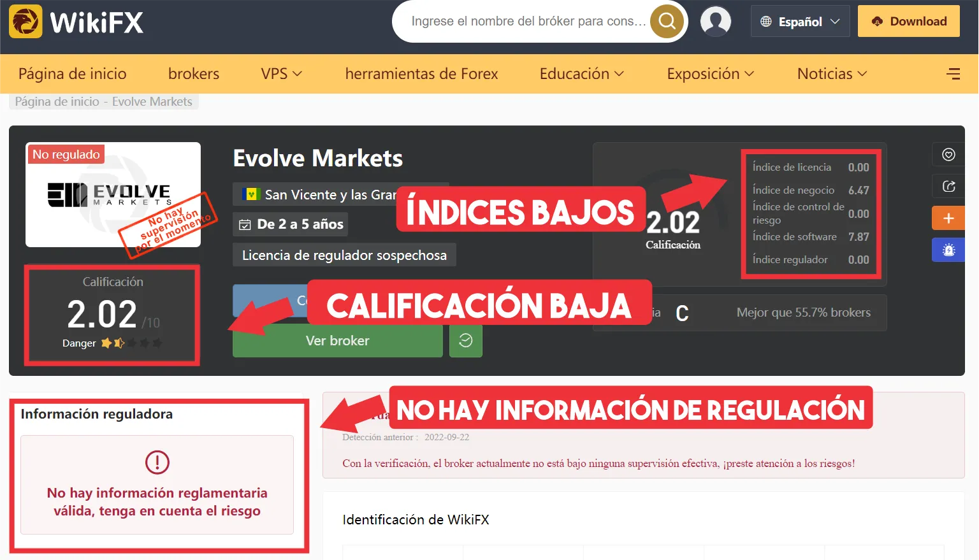Click the search magnifier button
This screenshot has height=560, width=979.
coord(667,21)
